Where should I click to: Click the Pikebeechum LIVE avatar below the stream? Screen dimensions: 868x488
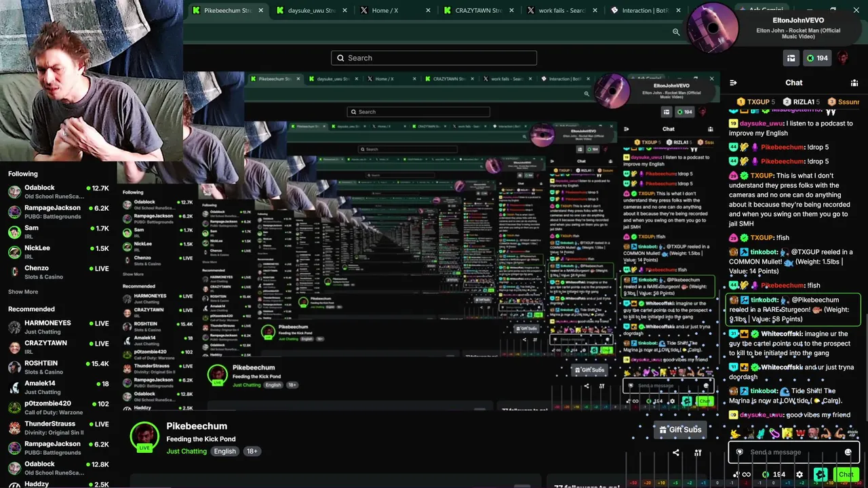point(144,437)
